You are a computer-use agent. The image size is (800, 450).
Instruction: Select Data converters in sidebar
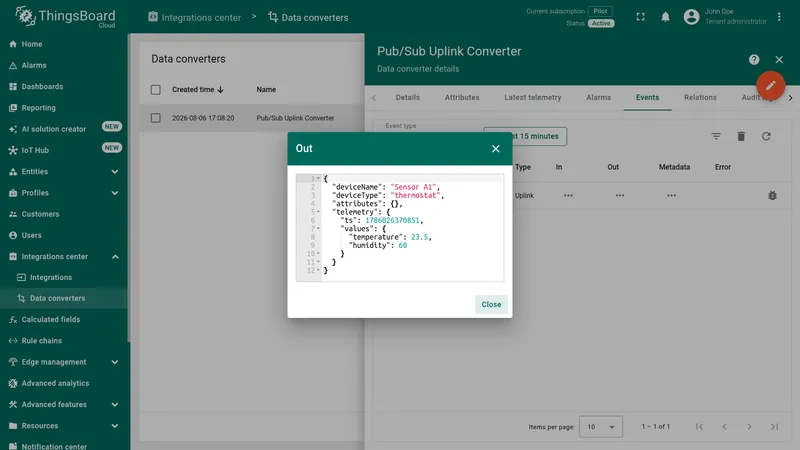coord(57,298)
